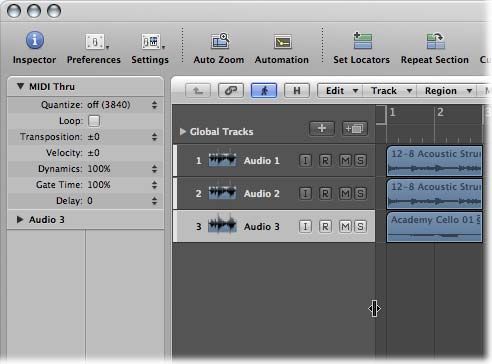Toggle the Link chain button
492x364 pixels.
(231, 90)
